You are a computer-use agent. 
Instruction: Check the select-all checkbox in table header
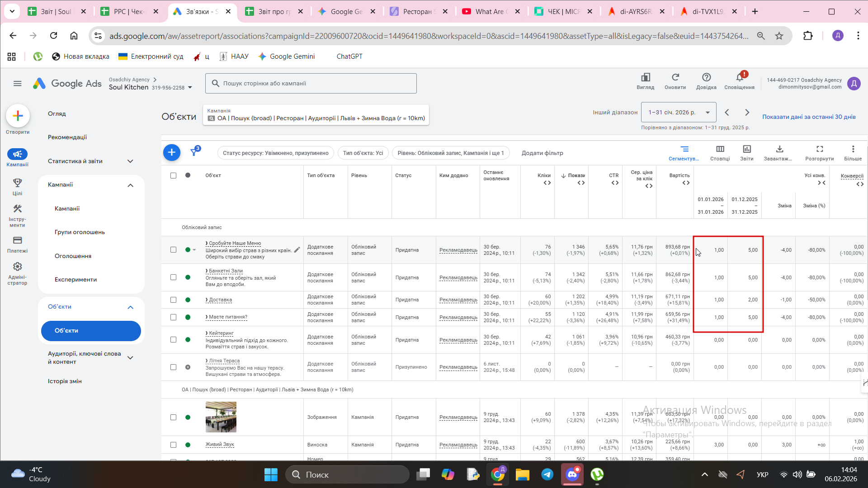[x=173, y=175]
